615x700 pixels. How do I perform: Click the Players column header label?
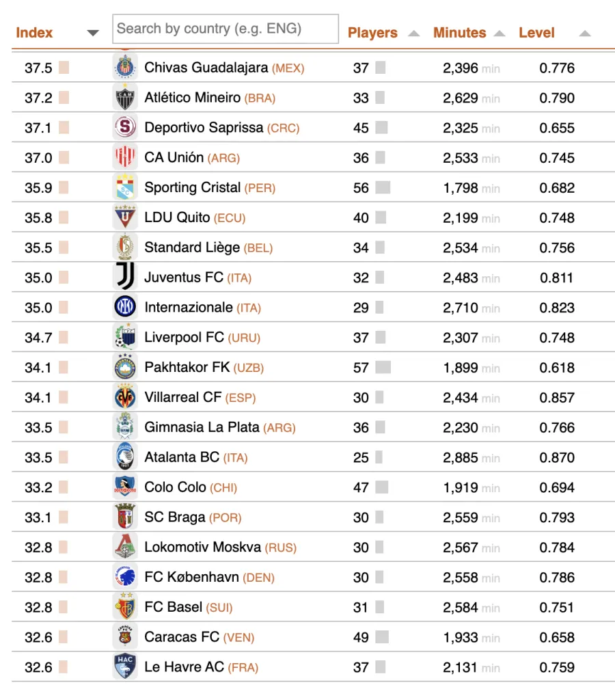pos(372,32)
